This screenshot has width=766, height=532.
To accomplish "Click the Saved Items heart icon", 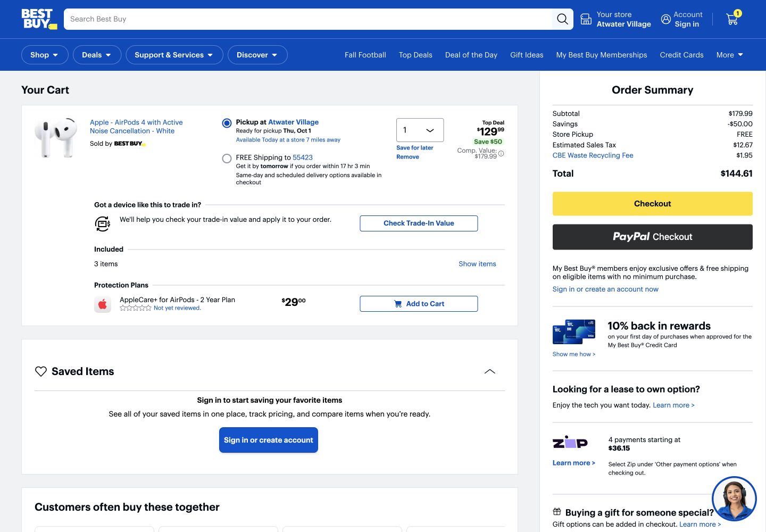I will coord(41,371).
